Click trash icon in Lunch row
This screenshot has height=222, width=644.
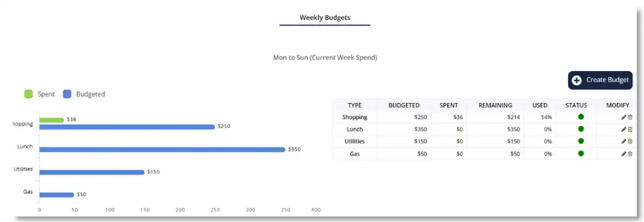pos(630,129)
